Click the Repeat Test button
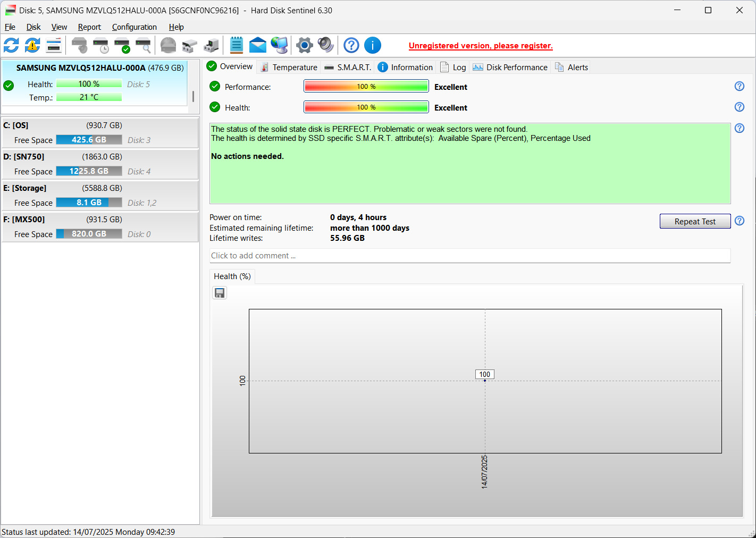756x538 pixels. tap(695, 221)
